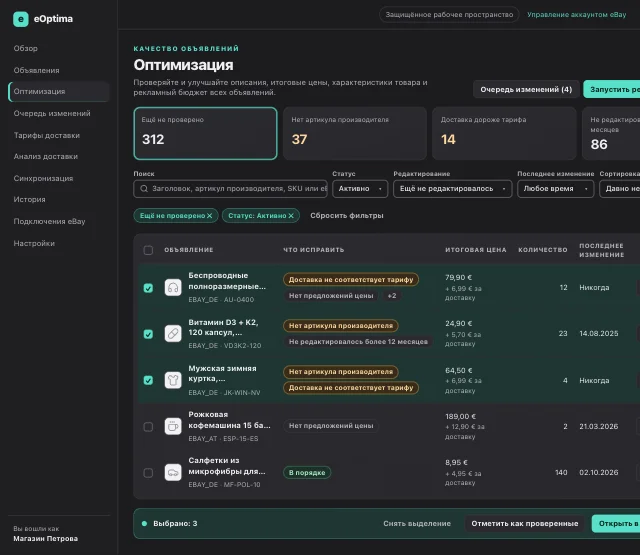
Task: Click 'Отметить как проверенные' button
Action: (524, 524)
